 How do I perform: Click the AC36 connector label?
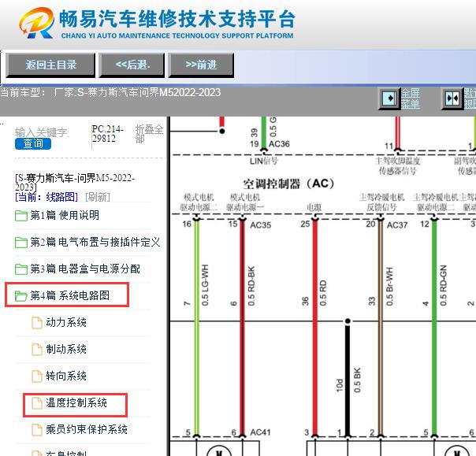(x=279, y=144)
